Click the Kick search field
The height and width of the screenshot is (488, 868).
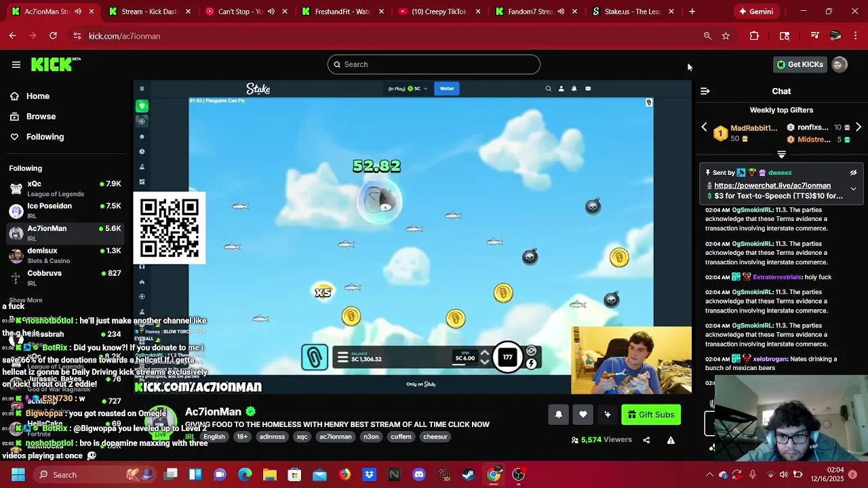tap(434, 64)
